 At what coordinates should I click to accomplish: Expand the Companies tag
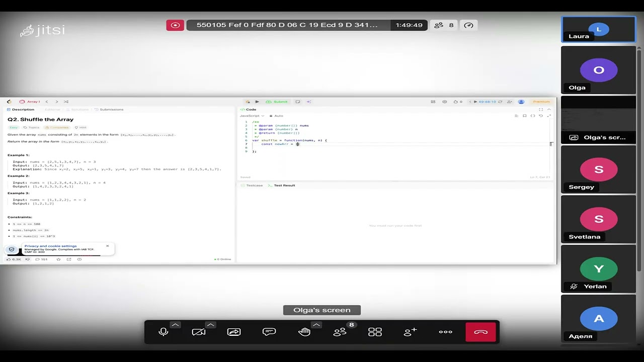pyautogui.click(x=57, y=127)
